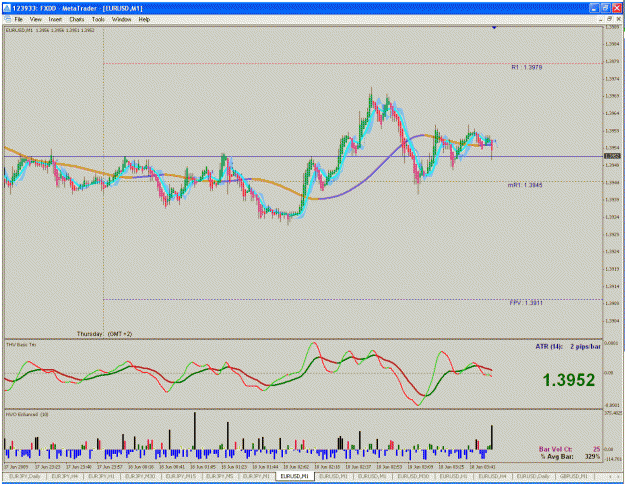Switch to the EURJPY,H4 chart tab

[x=65, y=476]
